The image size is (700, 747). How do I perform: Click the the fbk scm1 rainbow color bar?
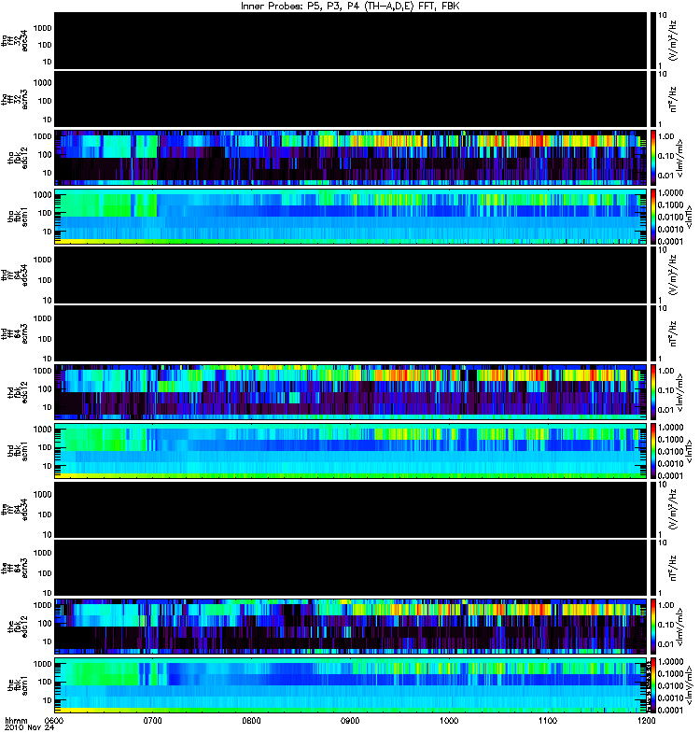tap(652, 685)
